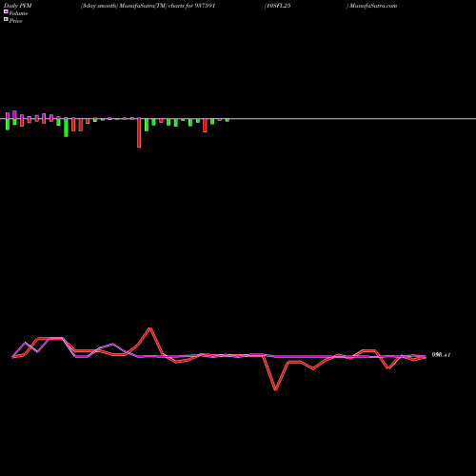Click the tallest red volume bar

tap(139, 132)
